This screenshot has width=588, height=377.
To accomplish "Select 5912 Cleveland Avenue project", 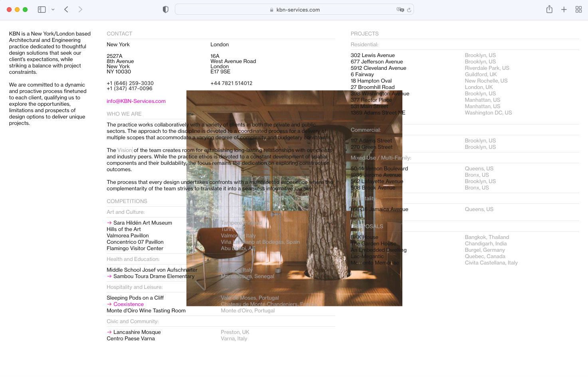I will [378, 68].
